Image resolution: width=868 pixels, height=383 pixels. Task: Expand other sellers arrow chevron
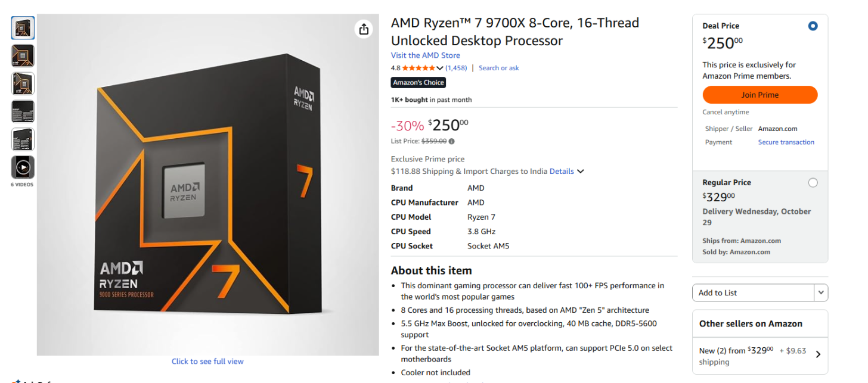[x=818, y=354]
